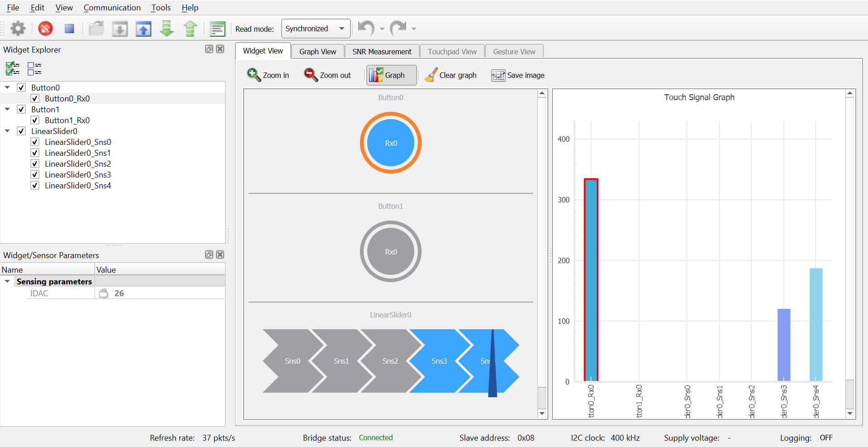Click the Sns0 slider segment
Screen dimensions: 868x447
pyautogui.click(x=293, y=361)
